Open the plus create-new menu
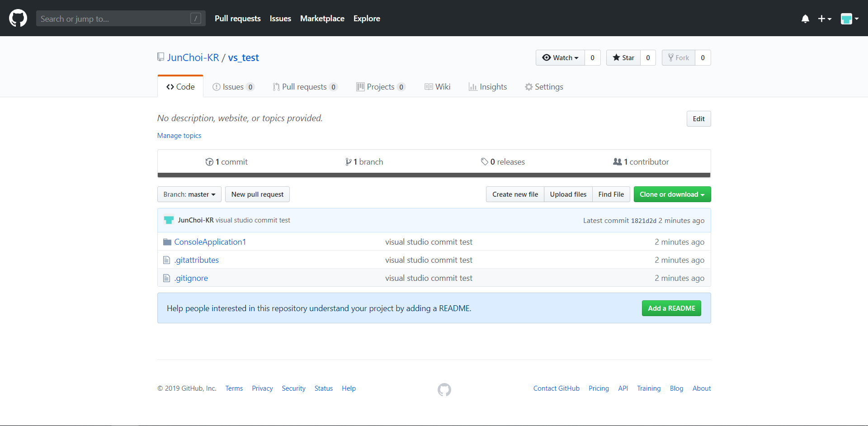The width and height of the screenshot is (868, 426). point(825,19)
